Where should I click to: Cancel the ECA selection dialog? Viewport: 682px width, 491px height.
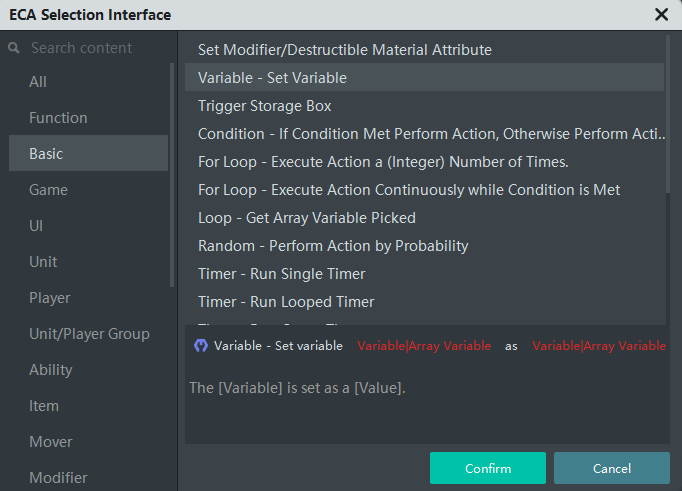(x=612, y=468)
